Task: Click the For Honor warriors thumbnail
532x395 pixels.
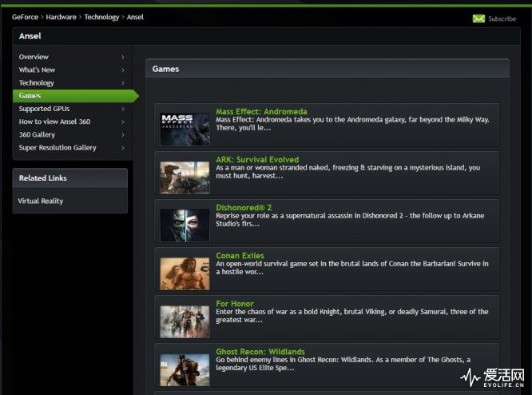Action: click(185, 321)
